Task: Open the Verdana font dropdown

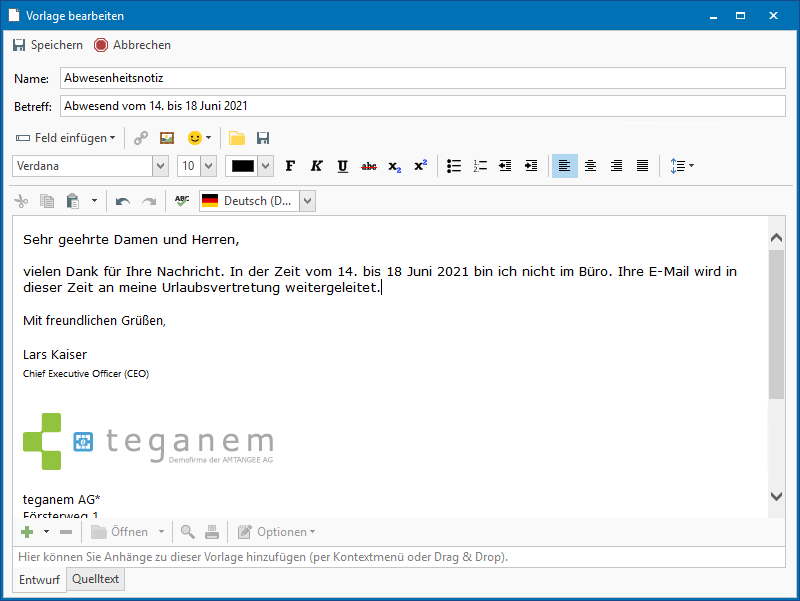Action: point(161,166)
